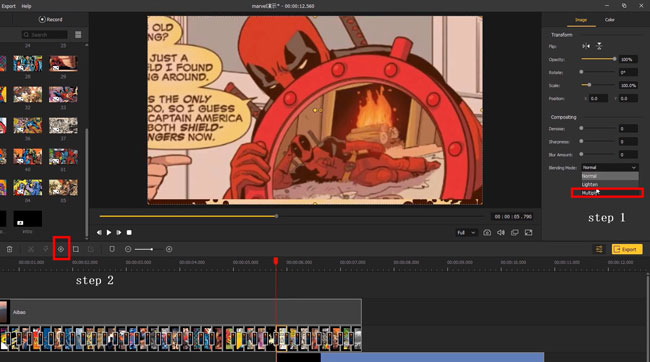Click the delete trash icon in timeline toolbar
This screenshot has height=362, width=650.
click(x=10, y=249)
